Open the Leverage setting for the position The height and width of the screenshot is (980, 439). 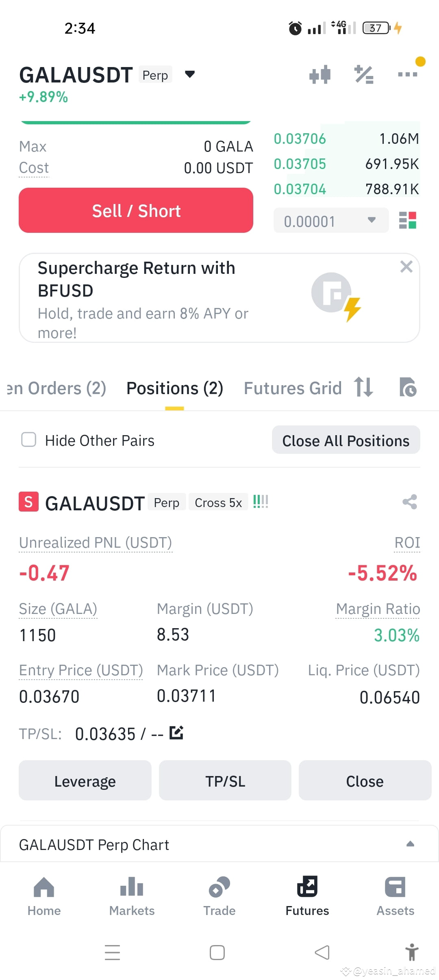85,781
